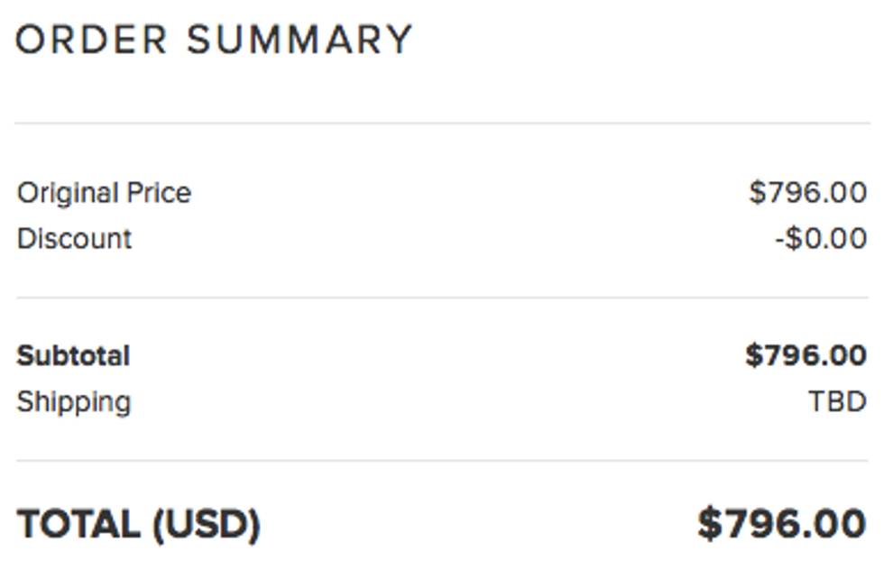This screenshot has width=884, height=588.
Task: Click the (USD) currency text
Action: pyautogui.click(x=207, y=525)
